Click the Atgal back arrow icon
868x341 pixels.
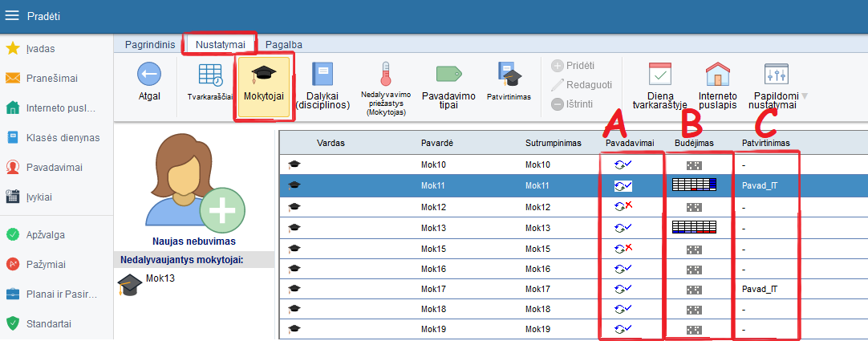(149, 76)
